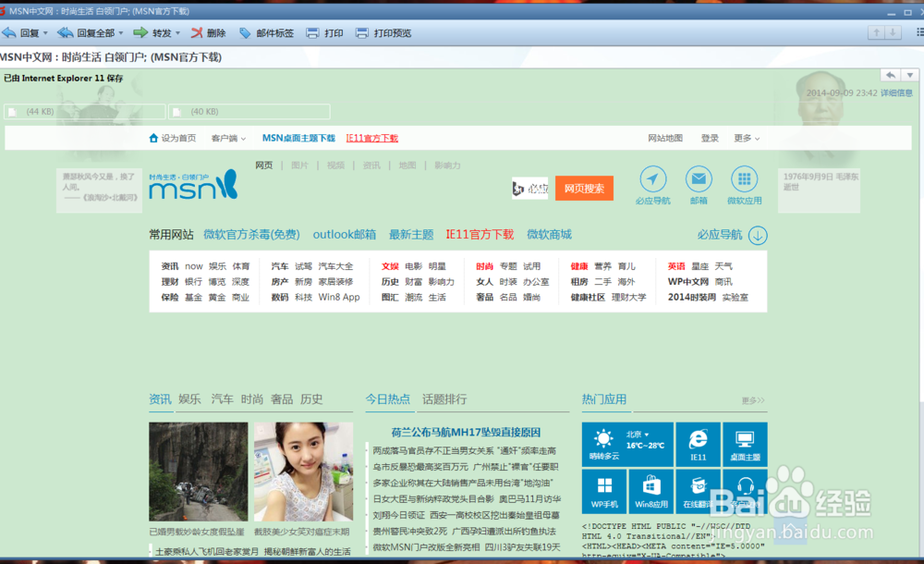
Task: Go to next mail with the down arrow
Action: click(893, 32)
